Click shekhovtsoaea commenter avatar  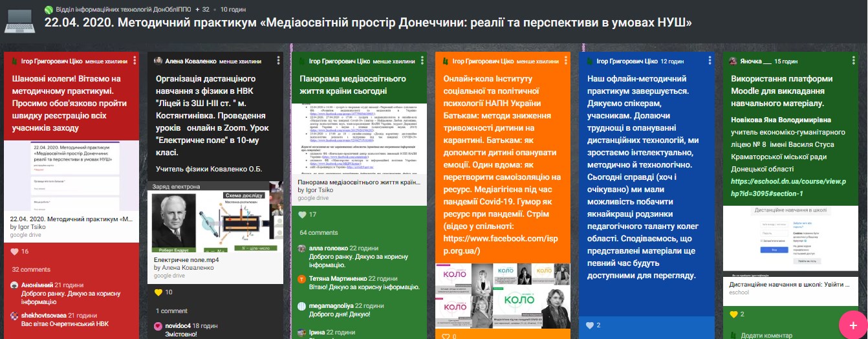[16, 315]
